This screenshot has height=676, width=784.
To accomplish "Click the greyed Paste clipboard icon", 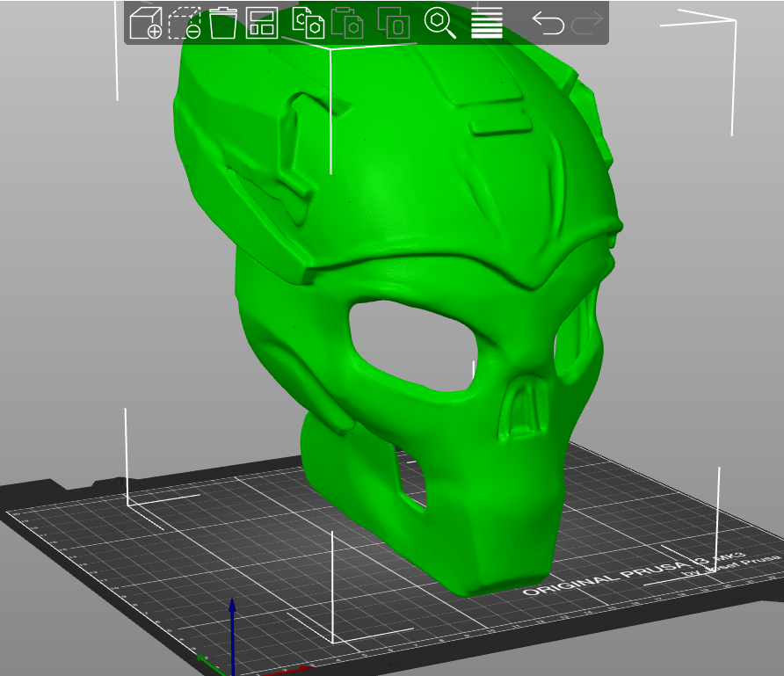I will 347,23.
